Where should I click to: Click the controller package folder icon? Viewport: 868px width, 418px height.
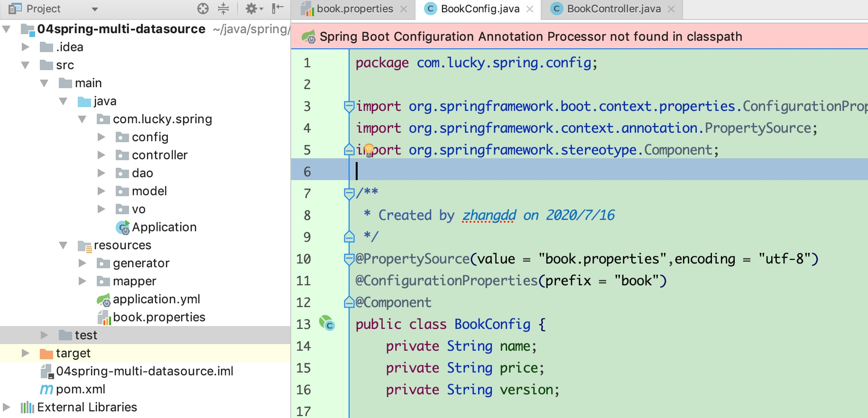[122, 155]
